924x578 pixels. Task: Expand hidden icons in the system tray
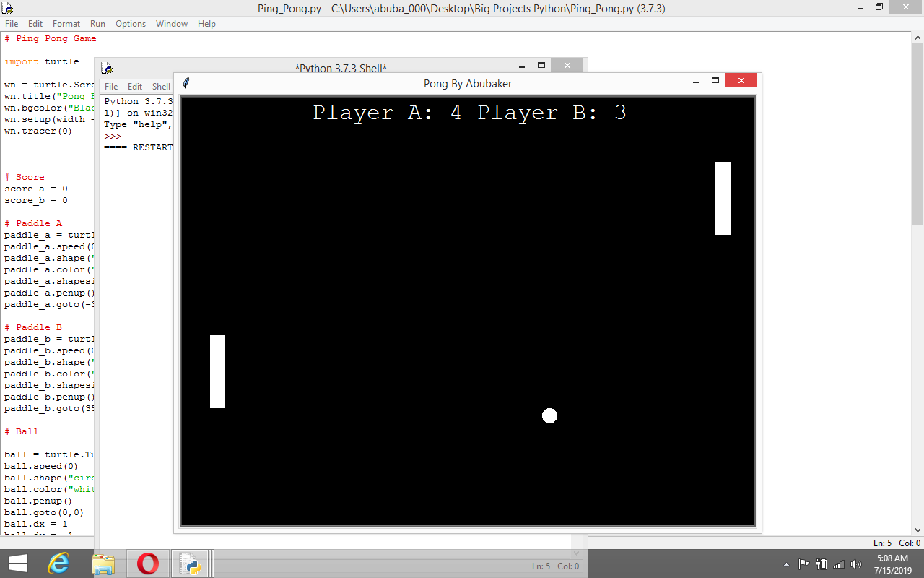[786, 564]
